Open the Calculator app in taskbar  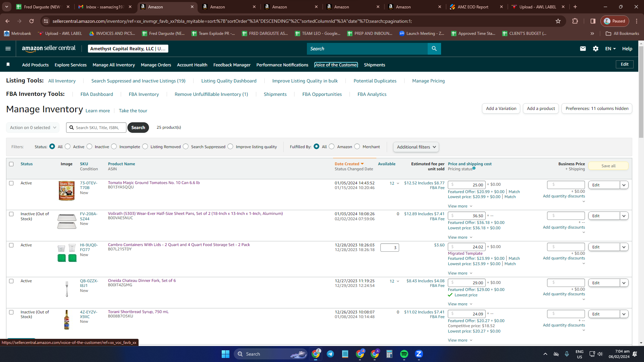tap(389, 354)
